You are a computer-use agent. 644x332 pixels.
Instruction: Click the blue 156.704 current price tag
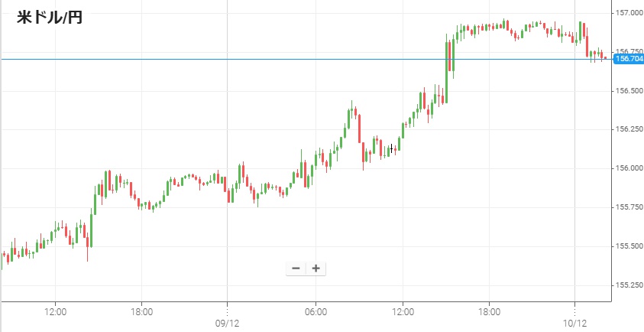coord(628,59)
